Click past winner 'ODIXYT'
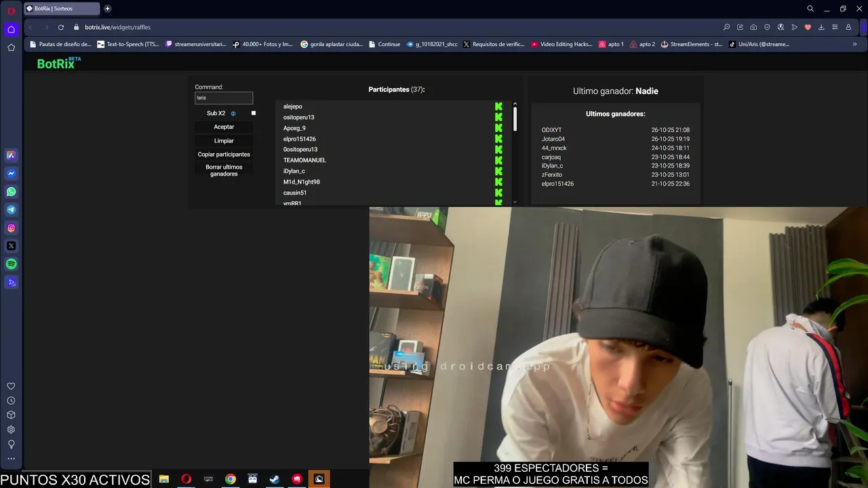This screenshot has width=868, height=488. pyautogui.click(x=552, y=130)
